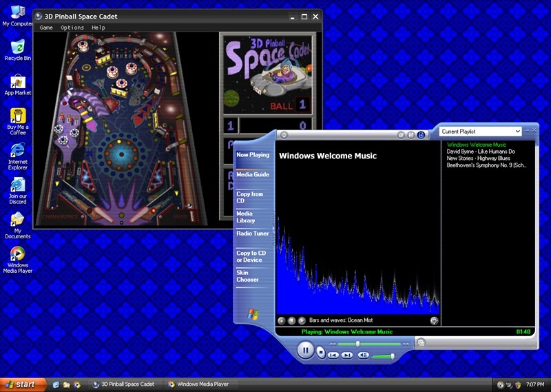This screenshot has height=392, width=551.
Task: Open the My Documents folder icon
Action: [x=18, y=225]
